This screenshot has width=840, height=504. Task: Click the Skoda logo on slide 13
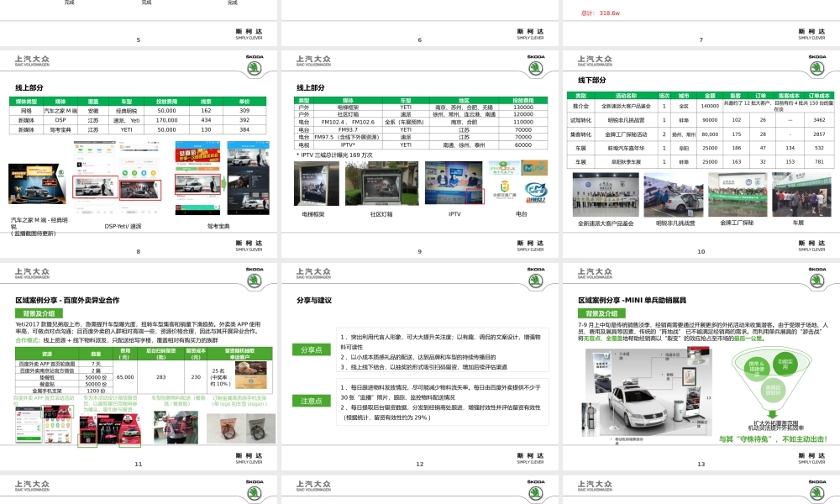[x=817, y=279]
